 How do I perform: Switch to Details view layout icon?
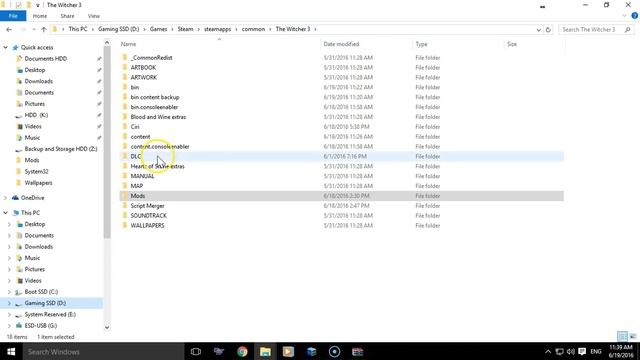pos(622,336)
